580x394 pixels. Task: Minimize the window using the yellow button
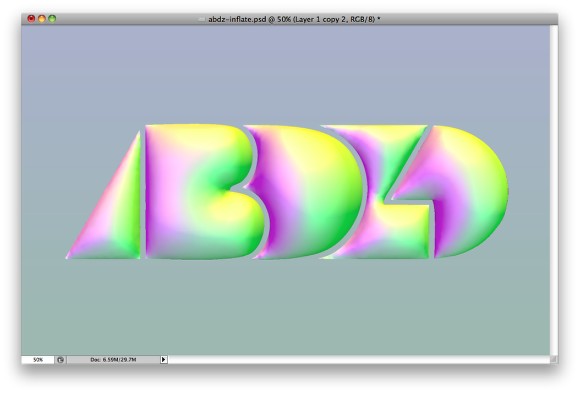(42, 18)
